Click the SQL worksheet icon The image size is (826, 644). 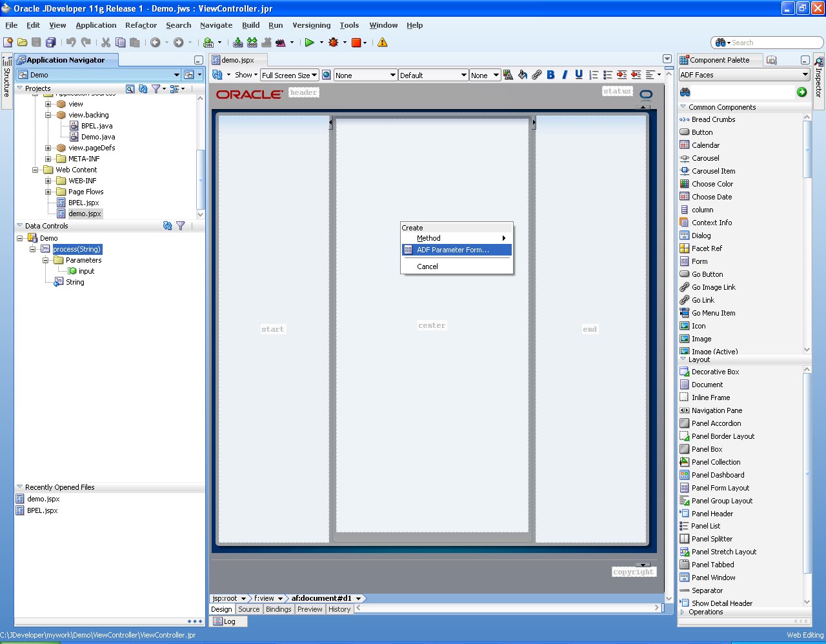pyautogui.click(x=208, y=43)
